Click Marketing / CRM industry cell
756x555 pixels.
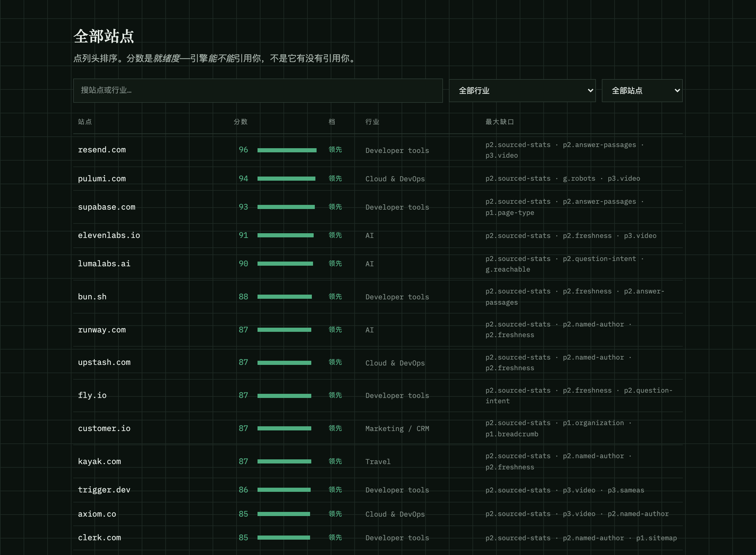397,429
